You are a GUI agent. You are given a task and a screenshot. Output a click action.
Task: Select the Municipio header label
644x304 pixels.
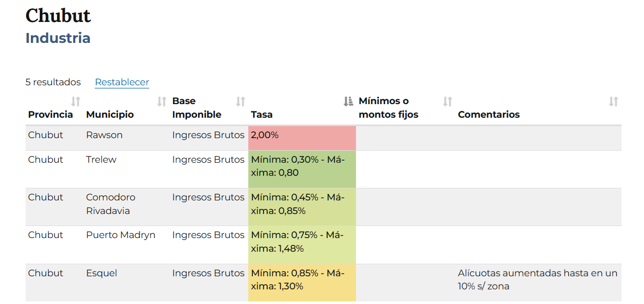[x=110, y=115]
